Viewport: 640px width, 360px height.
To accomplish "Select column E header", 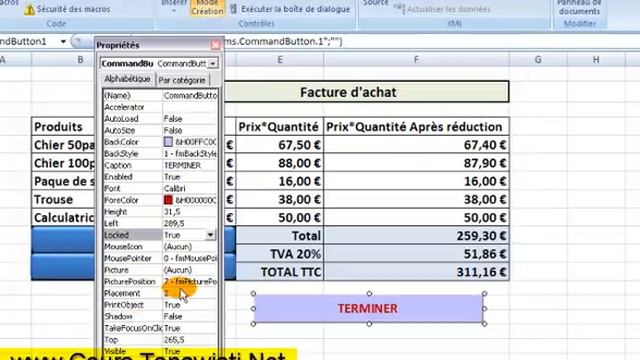I will 280,60.
